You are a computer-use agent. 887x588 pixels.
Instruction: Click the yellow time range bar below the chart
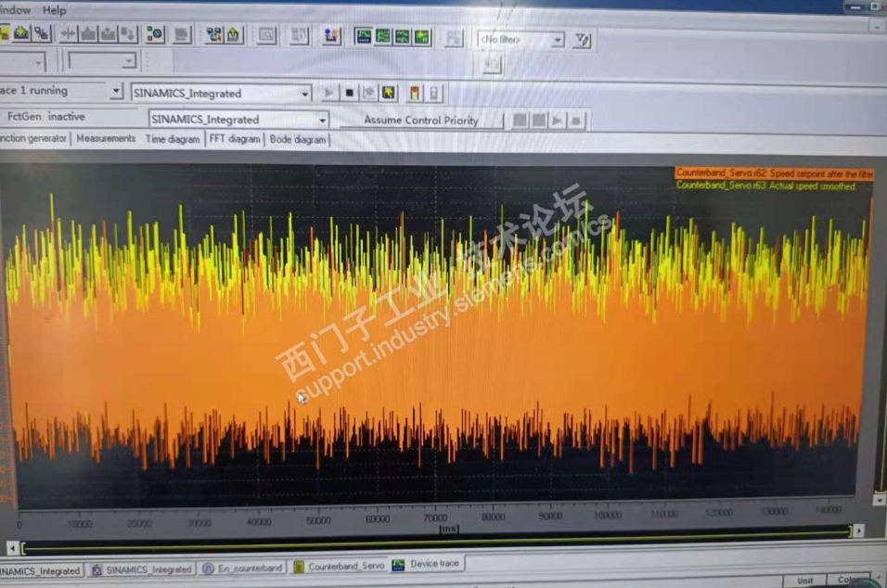click(x=437, y=541)
